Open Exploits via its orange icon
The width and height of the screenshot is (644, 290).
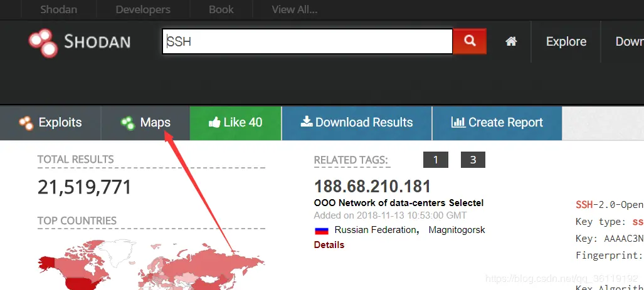click(x=26, y=123)
